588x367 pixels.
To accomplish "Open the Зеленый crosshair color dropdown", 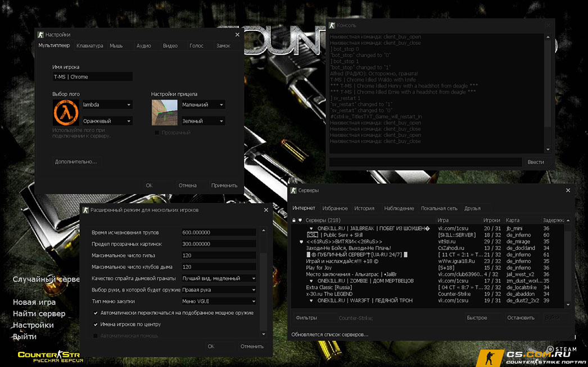I will pos(203,121).
